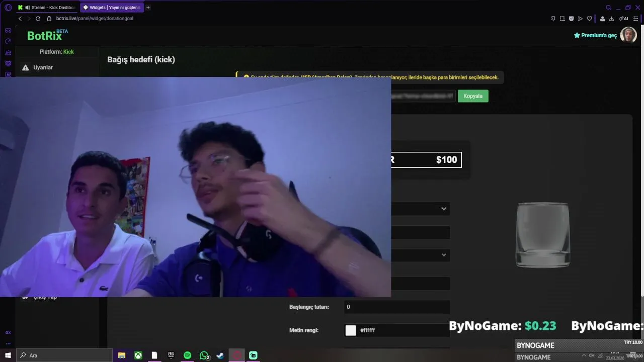Copy the widget URL with Kopyala
The width and height of the screenshot is (644, 362).
coord(473,96)
